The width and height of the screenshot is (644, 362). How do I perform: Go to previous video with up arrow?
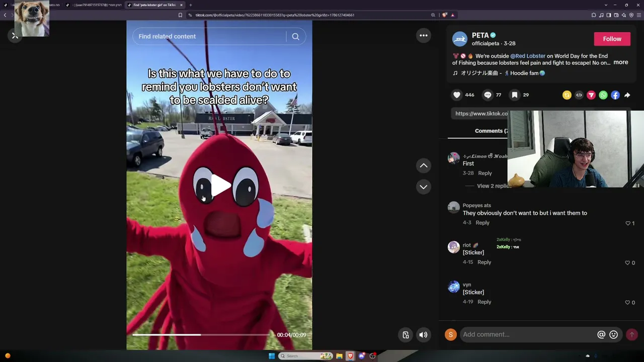tap(424, 165)
